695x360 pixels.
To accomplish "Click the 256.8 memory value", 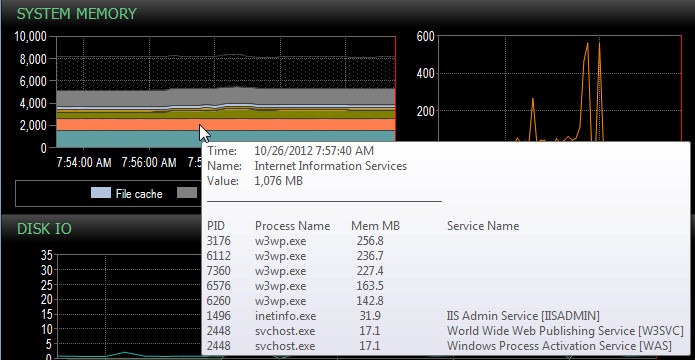I will tap(370, 241).
